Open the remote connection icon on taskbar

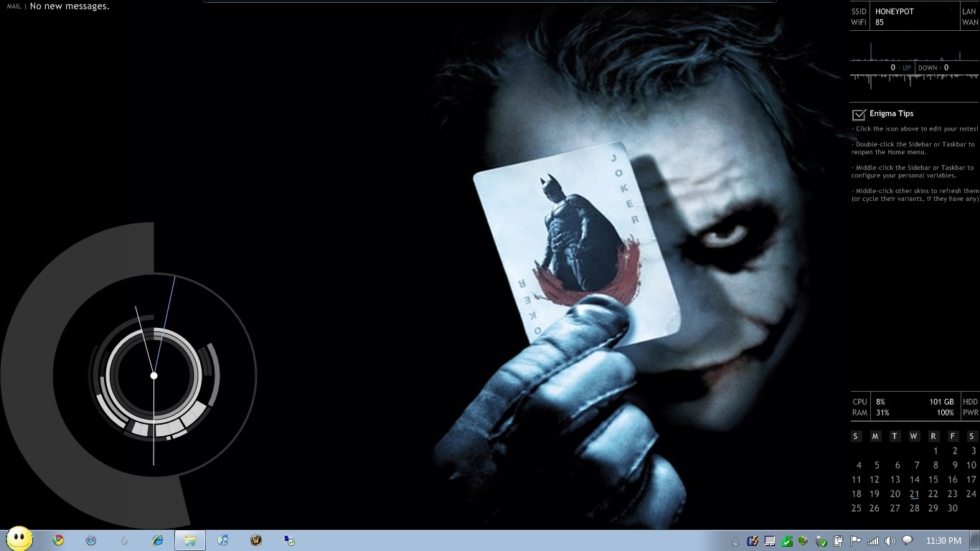pyautogui.click(x=289, y=540)
